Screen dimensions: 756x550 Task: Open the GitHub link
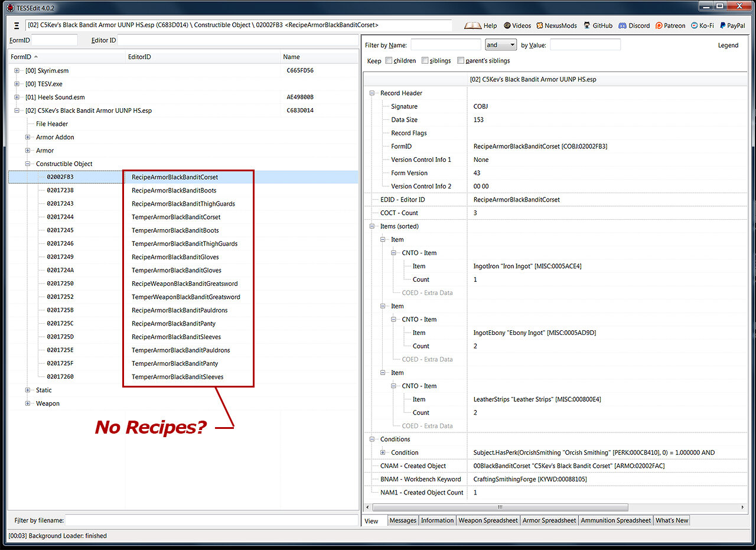click(598, 25)
